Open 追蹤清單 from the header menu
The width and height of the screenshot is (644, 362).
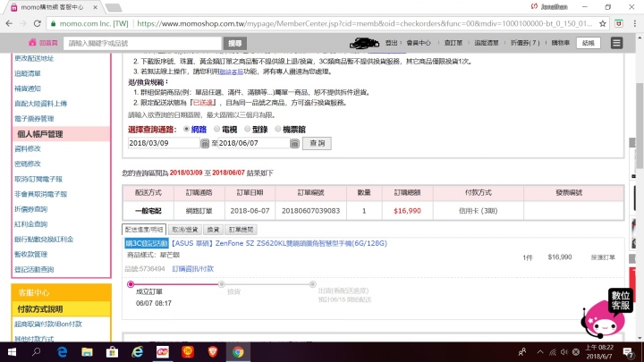coord(487,43)
